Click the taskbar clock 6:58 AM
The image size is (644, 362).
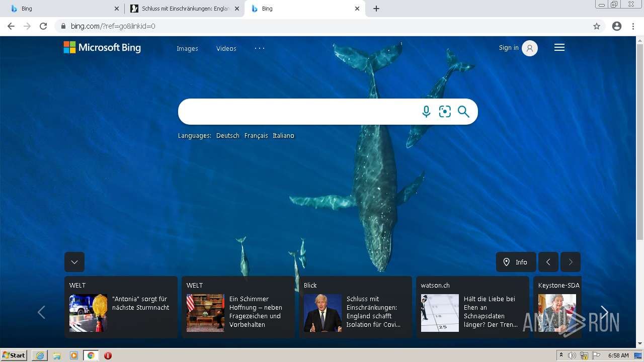point(618,355)
